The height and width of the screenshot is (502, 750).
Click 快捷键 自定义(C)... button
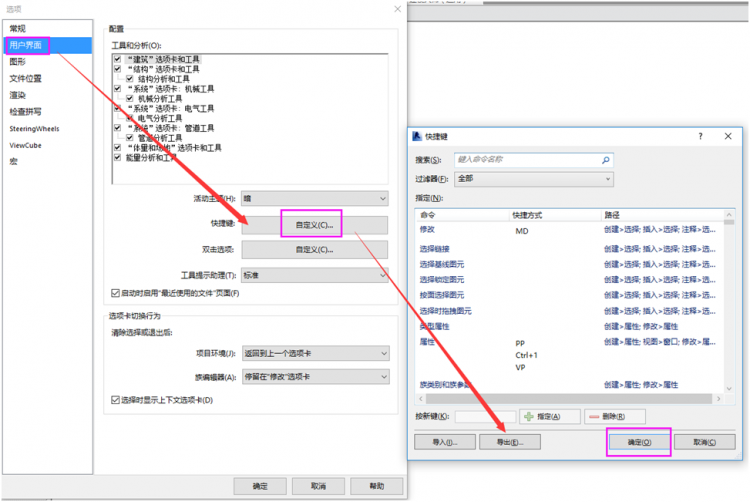tap(315, 225)
